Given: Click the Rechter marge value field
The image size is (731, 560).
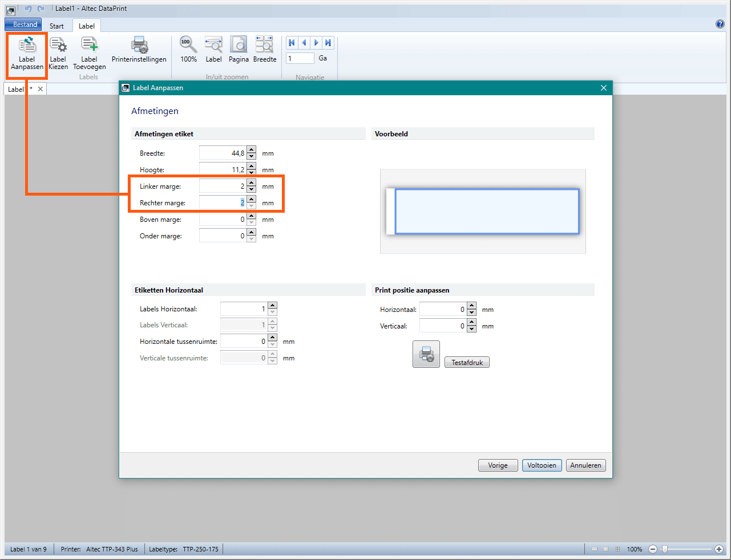Looking at the screenshot, I should pos(223,202).
